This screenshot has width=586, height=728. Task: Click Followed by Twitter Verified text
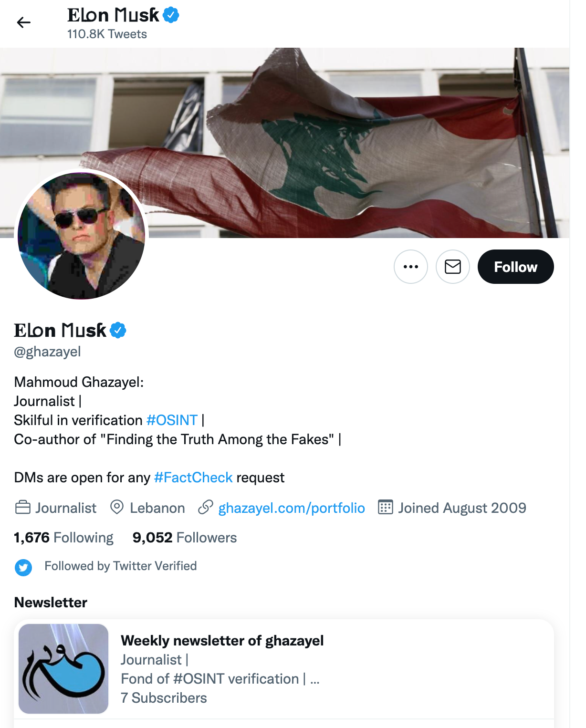point(121,566)
